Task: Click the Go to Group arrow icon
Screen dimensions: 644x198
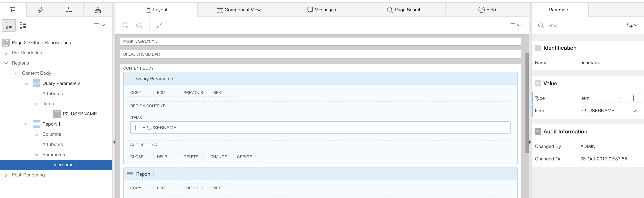Action: (x=632, y=25)
